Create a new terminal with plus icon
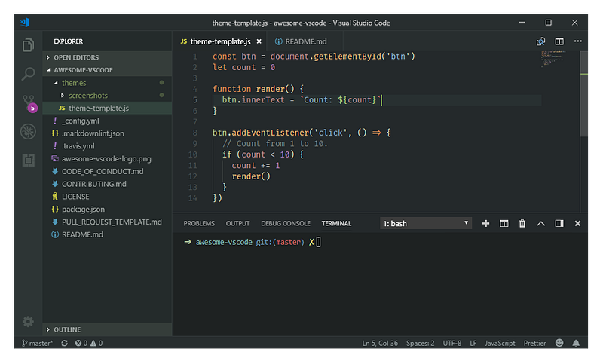The width and height of the screenshot is (603, 364). tap(485, 223)
